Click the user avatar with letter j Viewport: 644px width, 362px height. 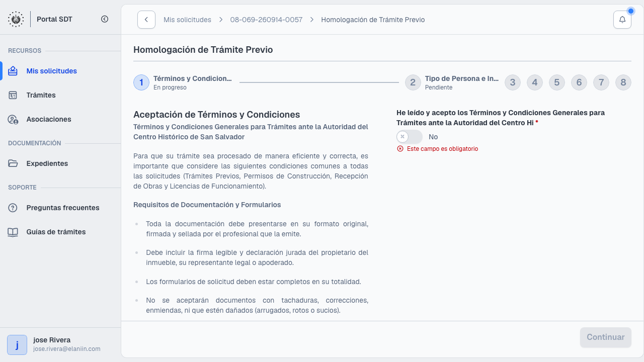pos(17,345)
